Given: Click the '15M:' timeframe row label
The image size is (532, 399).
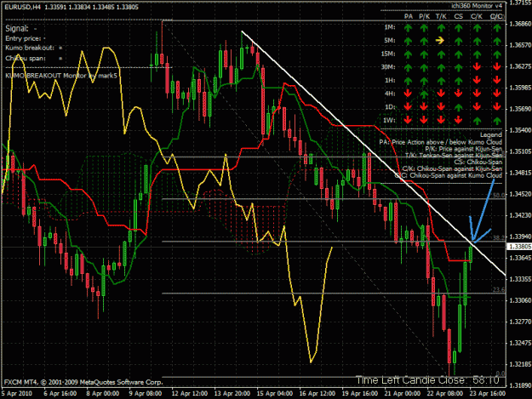Looking at the screenshot, I should click(388, 54).
